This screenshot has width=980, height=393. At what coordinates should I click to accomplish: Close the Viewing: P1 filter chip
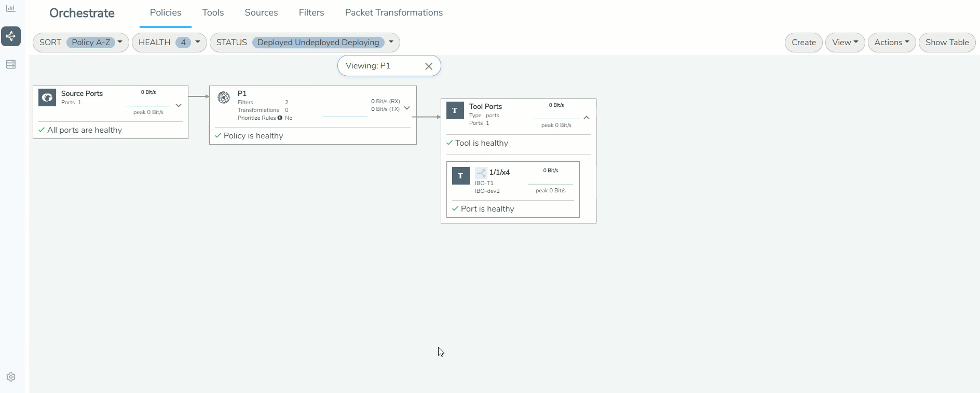coord(428,66)
